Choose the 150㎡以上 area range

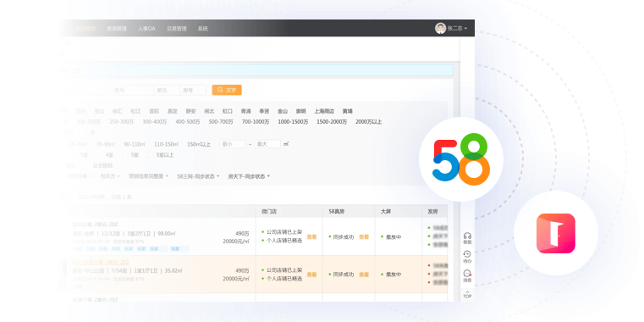[x=199, y=144]
